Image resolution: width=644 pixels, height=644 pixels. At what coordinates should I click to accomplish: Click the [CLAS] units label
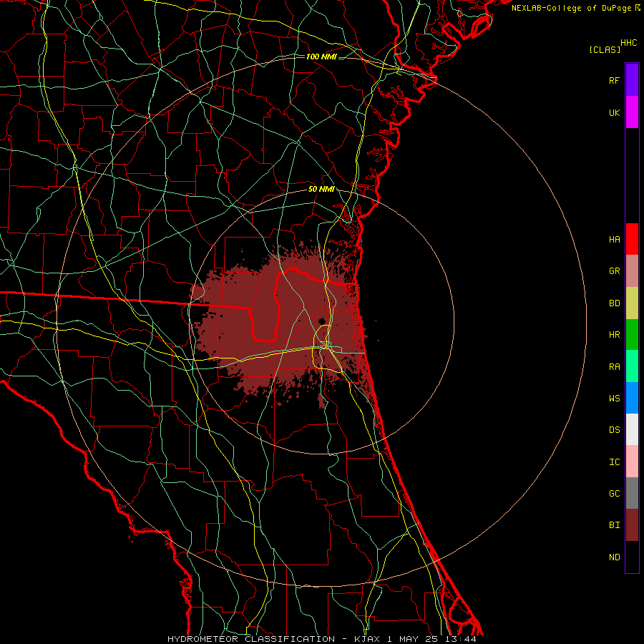(605, 49)
